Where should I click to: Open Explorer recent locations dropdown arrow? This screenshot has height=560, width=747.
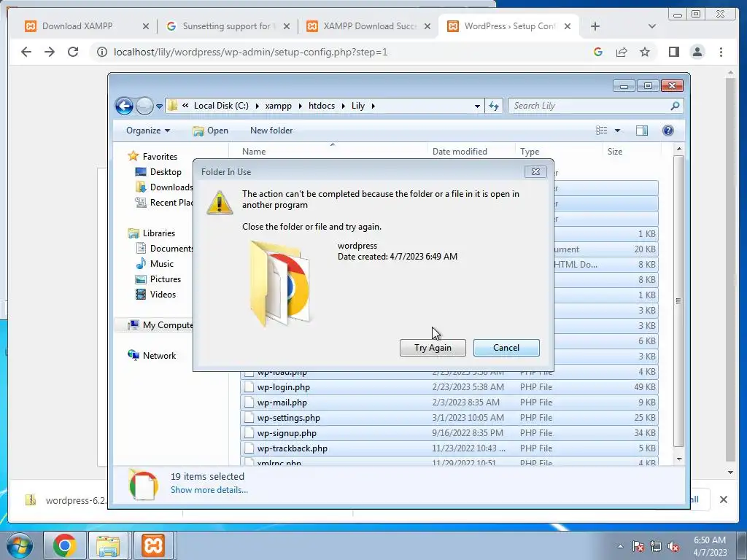pyautogui.click(x=160, y=106)
